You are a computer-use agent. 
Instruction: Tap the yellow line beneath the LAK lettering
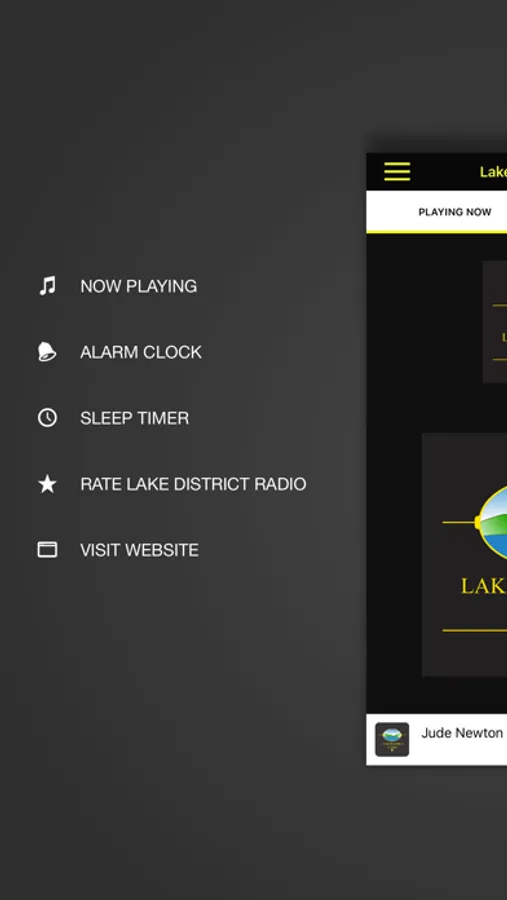[474, 630]
